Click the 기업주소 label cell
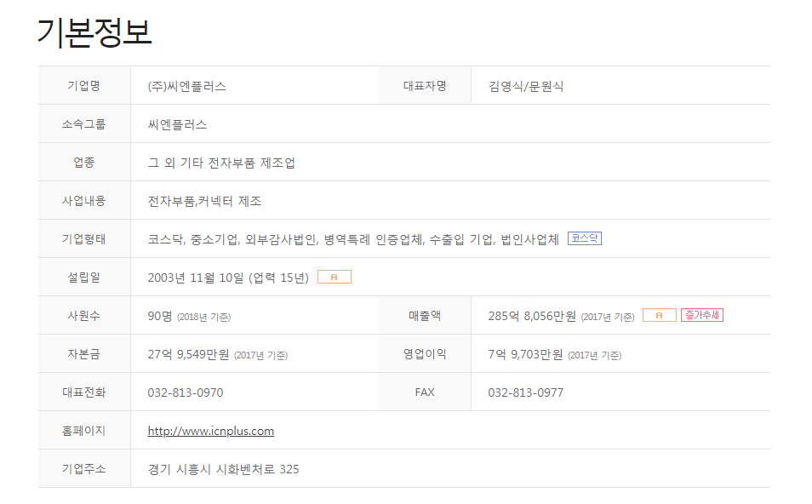Screen dimensions: 812x504 84,469
